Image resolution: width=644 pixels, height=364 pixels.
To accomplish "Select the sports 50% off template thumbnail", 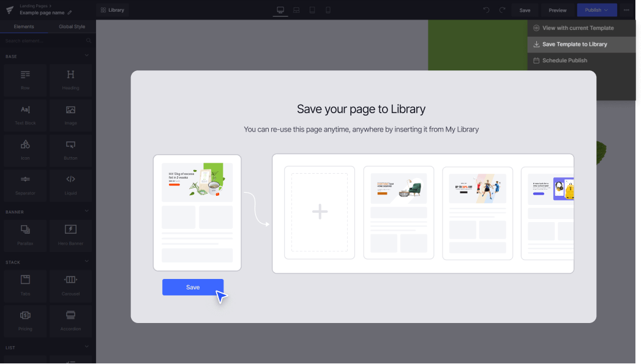I will (x=477, y=213).
